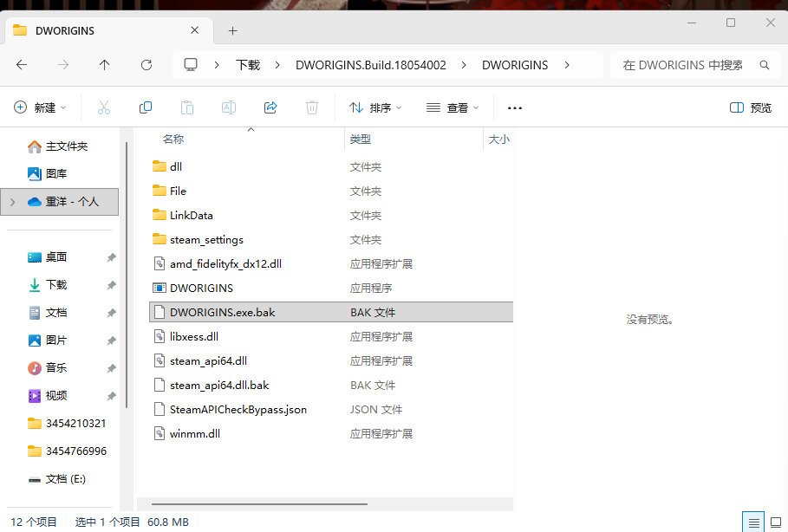Click the Copy icon in the toolbar
This screenshot has height=532, width=788.
pos(146,107)
